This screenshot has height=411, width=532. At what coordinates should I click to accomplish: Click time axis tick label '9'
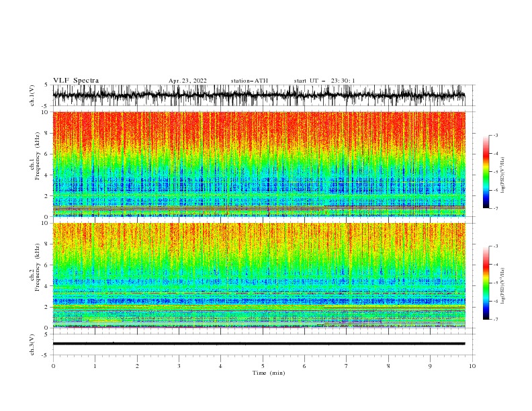pos(430,366)
